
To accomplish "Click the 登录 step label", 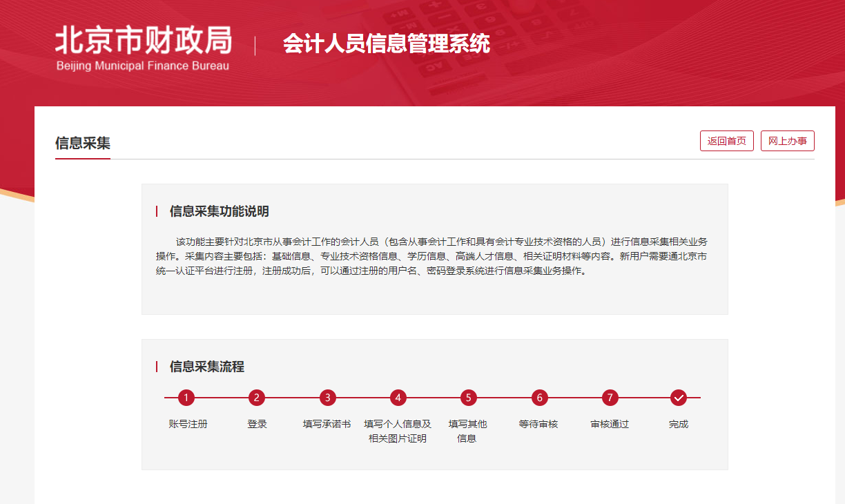I will [257, 424].
